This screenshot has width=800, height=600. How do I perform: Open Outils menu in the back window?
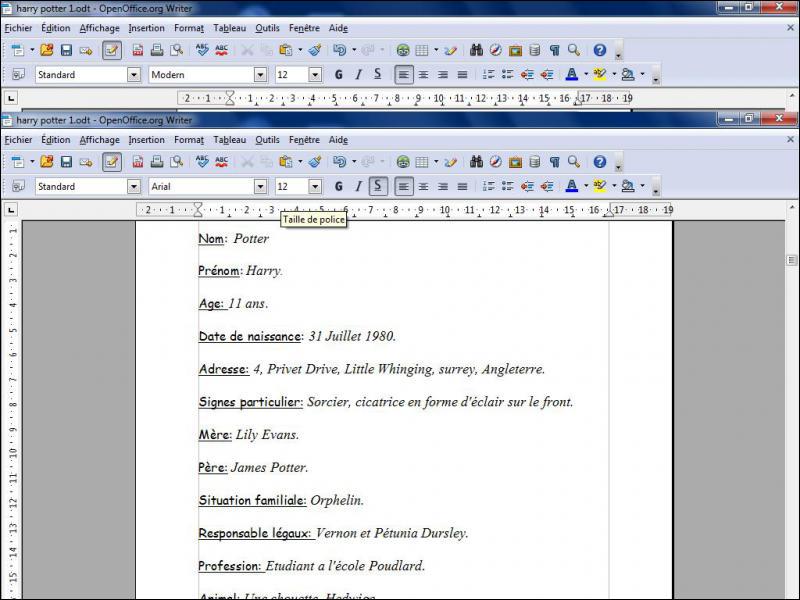click(x=267, y=28)
